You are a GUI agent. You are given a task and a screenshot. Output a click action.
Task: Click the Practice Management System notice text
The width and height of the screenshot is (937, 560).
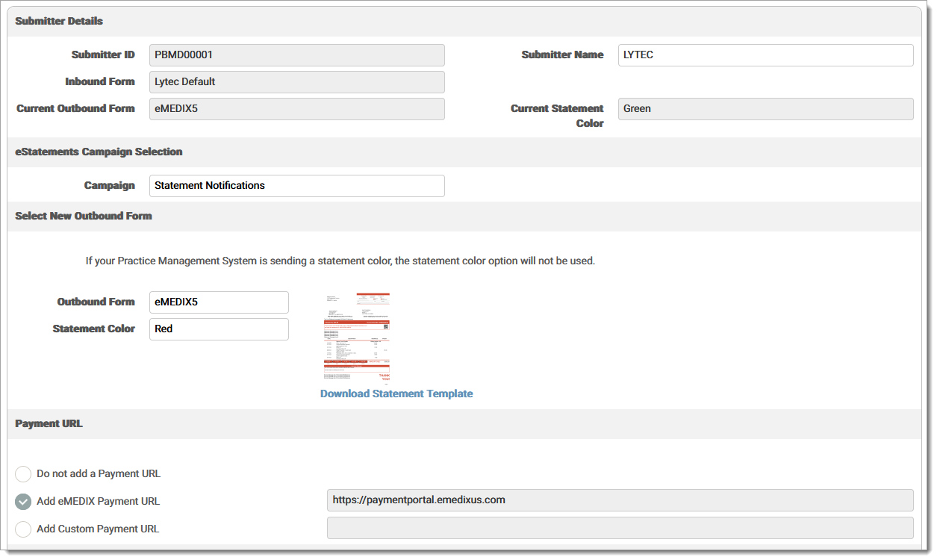(340, 261)
